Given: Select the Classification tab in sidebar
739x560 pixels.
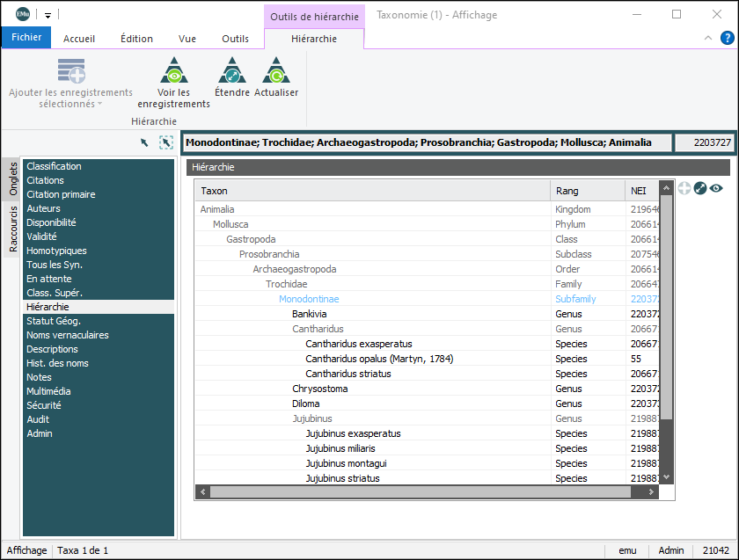Looking at the screenshot, I should [54, 166].
